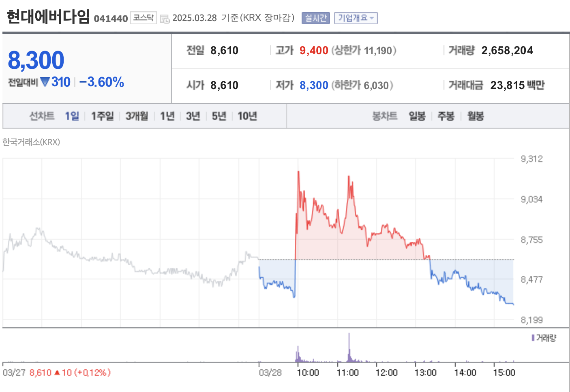Show the 10년 line chart
The height and width of the screenshot is (392, 570).
[x=247, y=116]
